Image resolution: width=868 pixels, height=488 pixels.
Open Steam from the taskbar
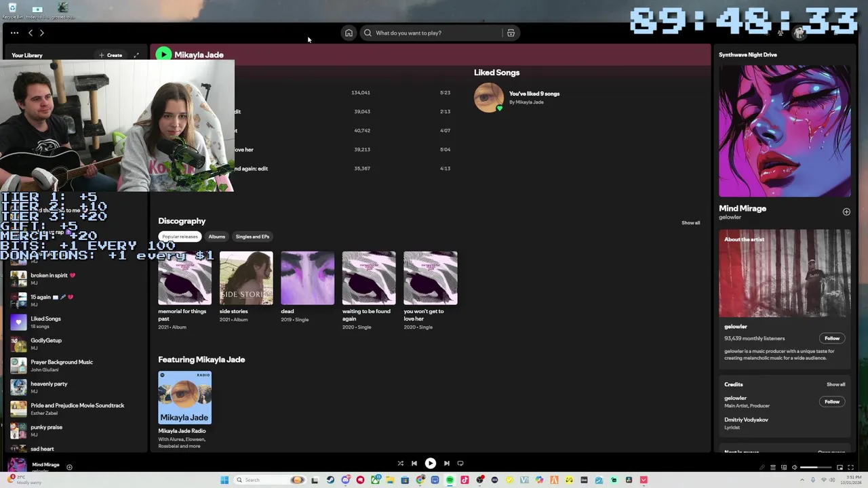tap(330, 480)
